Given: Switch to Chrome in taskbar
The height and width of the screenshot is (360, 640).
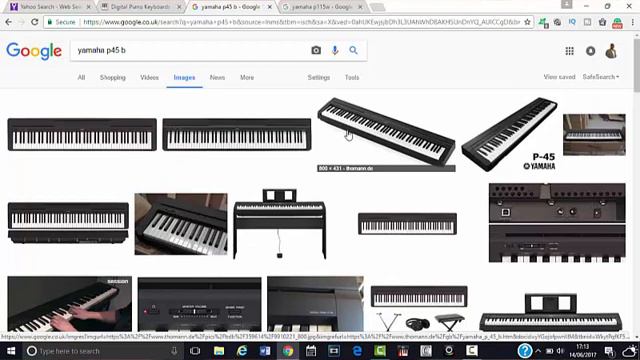Looking at the screenshot, I should coord(288,351).
